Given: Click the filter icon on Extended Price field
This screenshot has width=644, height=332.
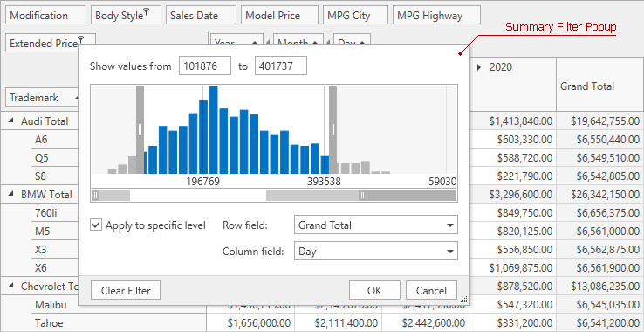Looking at the screenshot, I should [x=81, y=39].
